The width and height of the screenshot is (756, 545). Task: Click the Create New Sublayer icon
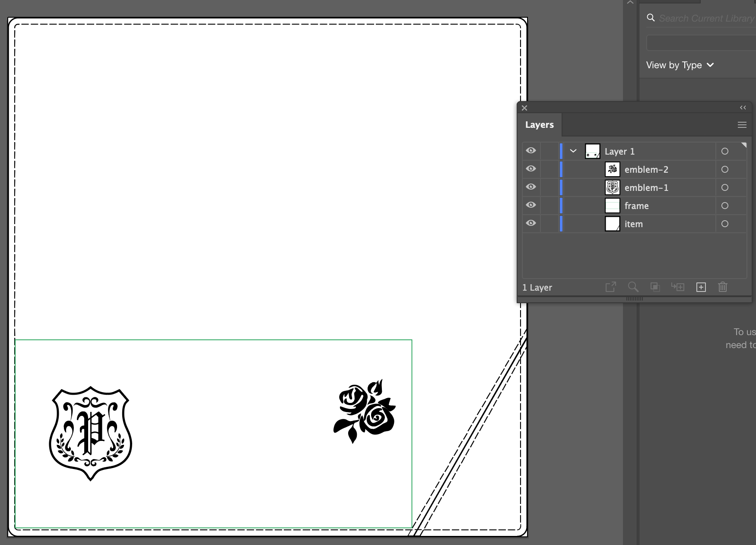pos(677,287)
